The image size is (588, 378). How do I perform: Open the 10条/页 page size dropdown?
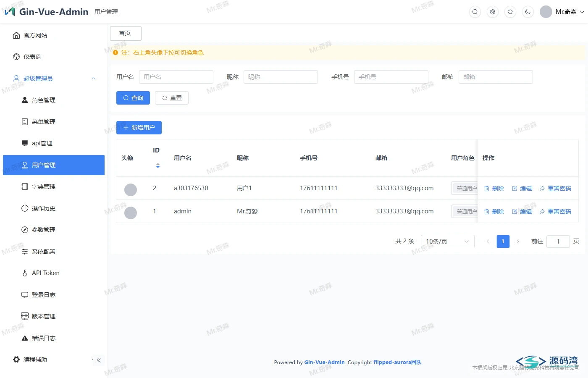coord(448,241)
